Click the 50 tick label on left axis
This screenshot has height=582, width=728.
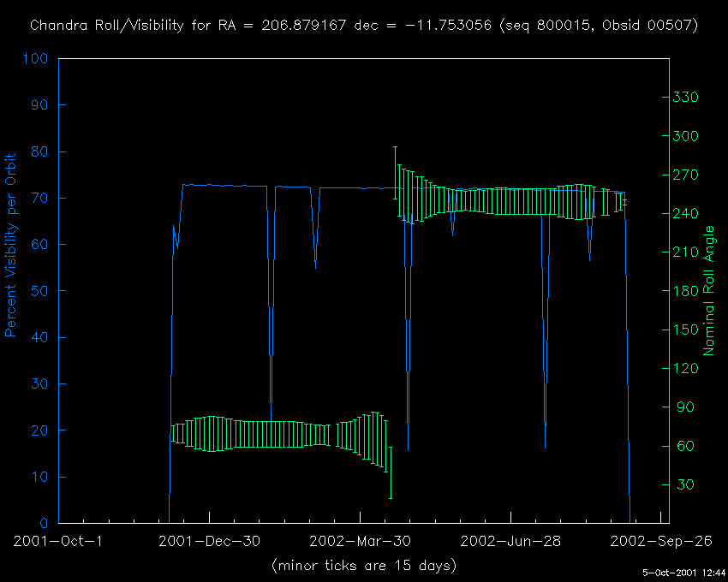click(x=40, y=291)
